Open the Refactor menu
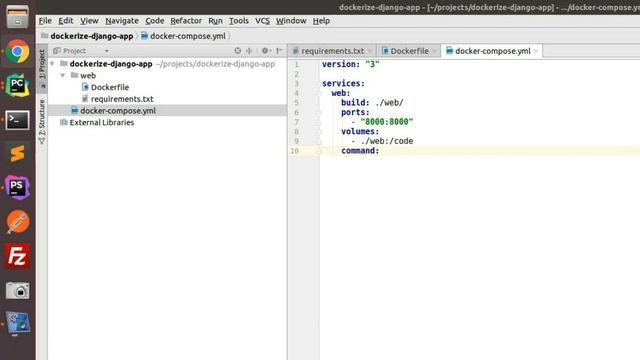The width and height of the screenshot is (640, 360). (186, 21)
